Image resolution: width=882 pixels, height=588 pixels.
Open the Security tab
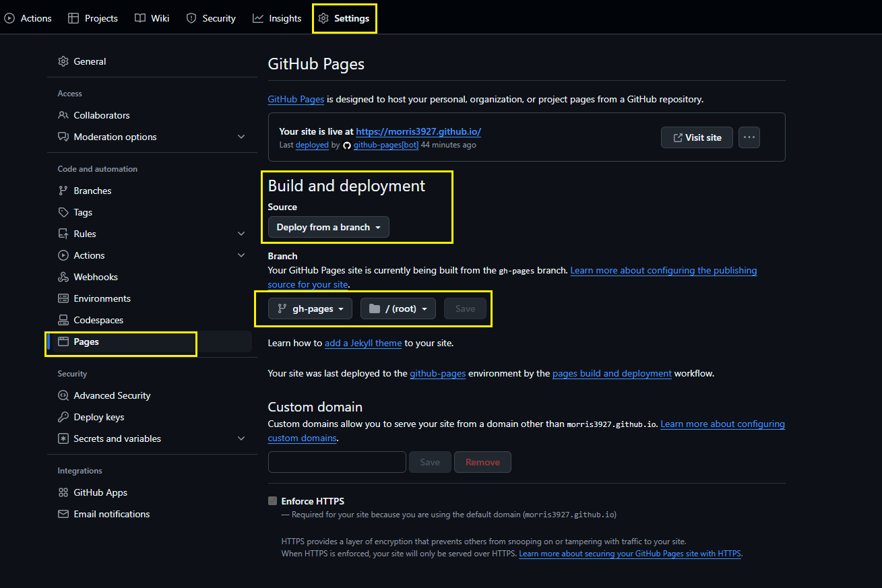(211, 18)
